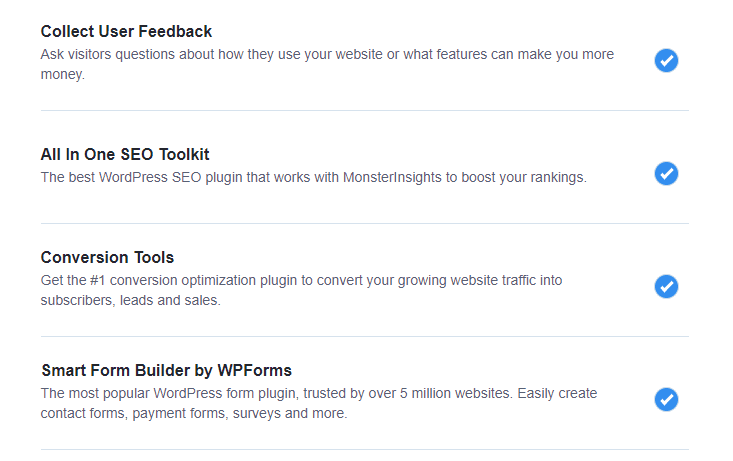Click the most popular WordPress form plugin description
The width and height of the screenshot is (733, 461).
(x=319, y=403)
